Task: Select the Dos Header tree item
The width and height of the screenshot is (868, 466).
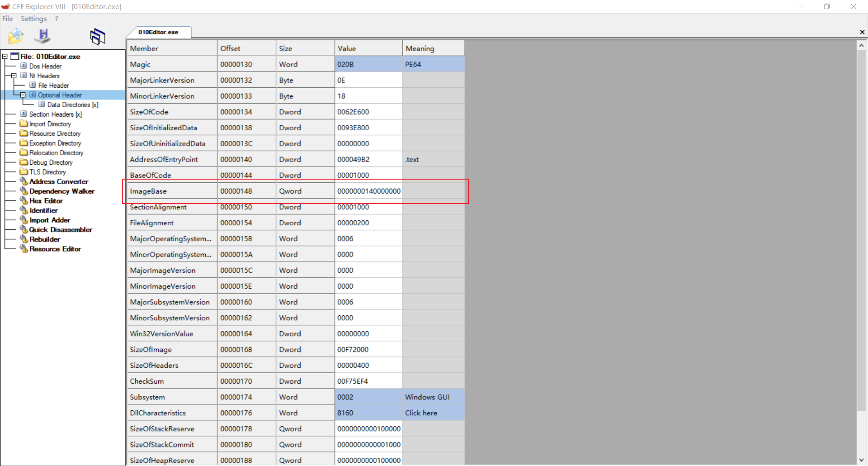Action: pos(45,66)
